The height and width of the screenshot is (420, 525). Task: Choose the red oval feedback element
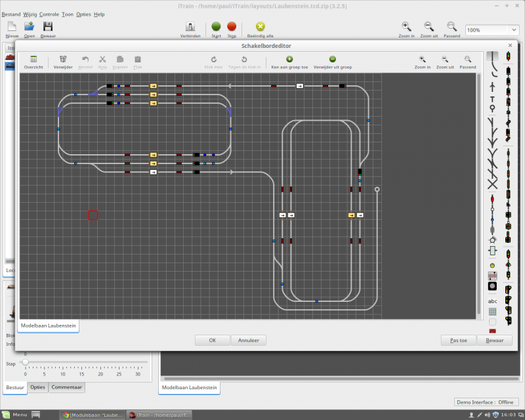(x=492, y=199)
